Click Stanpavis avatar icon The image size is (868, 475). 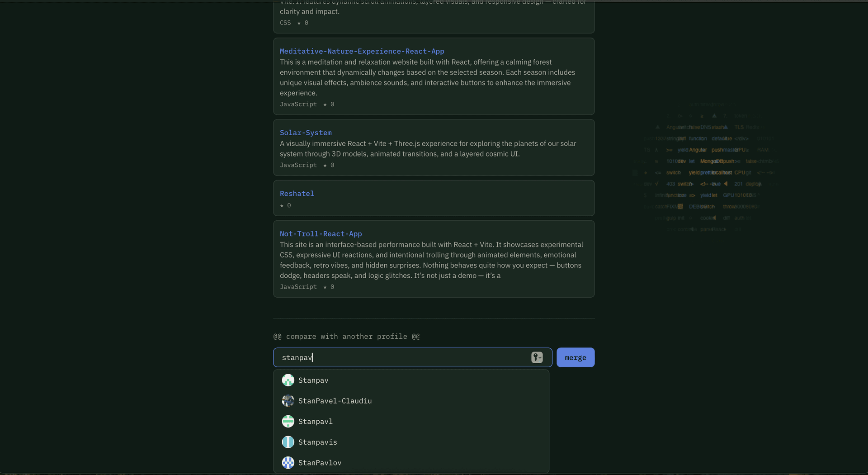[x=288, y=442]
